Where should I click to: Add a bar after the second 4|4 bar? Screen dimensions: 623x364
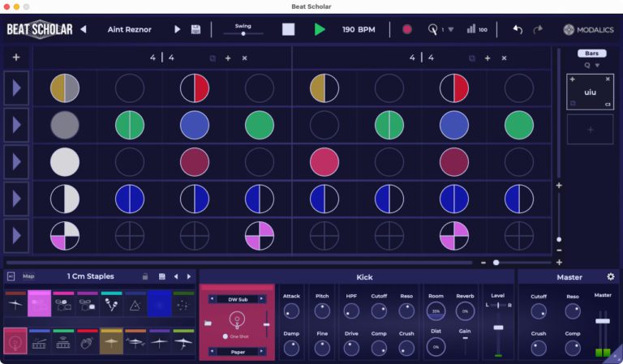click(487, 58)
